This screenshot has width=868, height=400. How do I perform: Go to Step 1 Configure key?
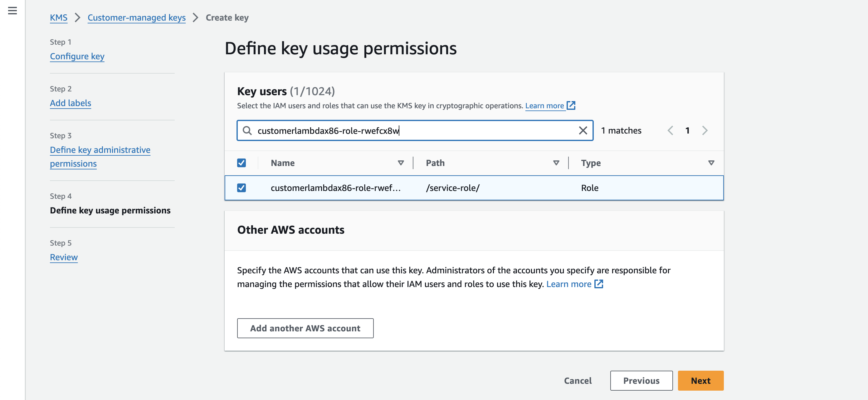click(77, 56)
